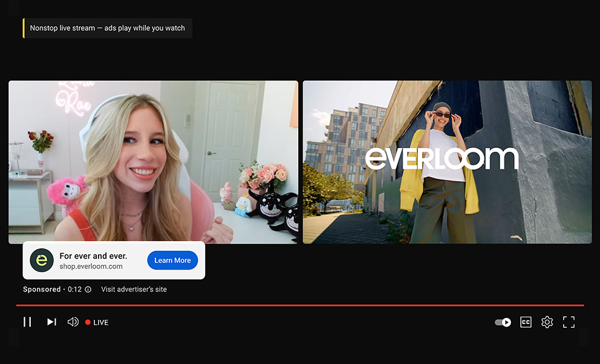Screen dimensions: 600x364
Task: Turn off the autoplay switch
Action: pos(502,322)
